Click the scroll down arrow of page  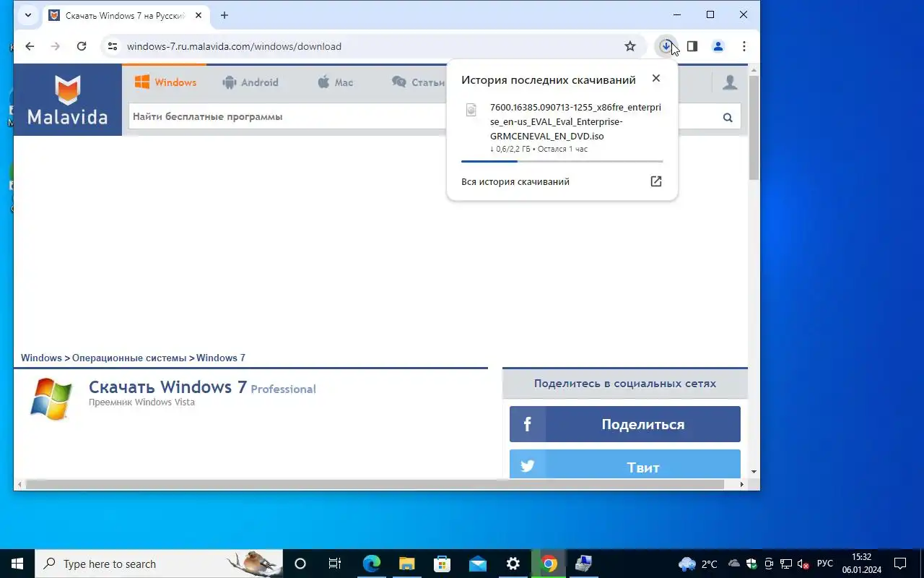(x=754, y=472)
